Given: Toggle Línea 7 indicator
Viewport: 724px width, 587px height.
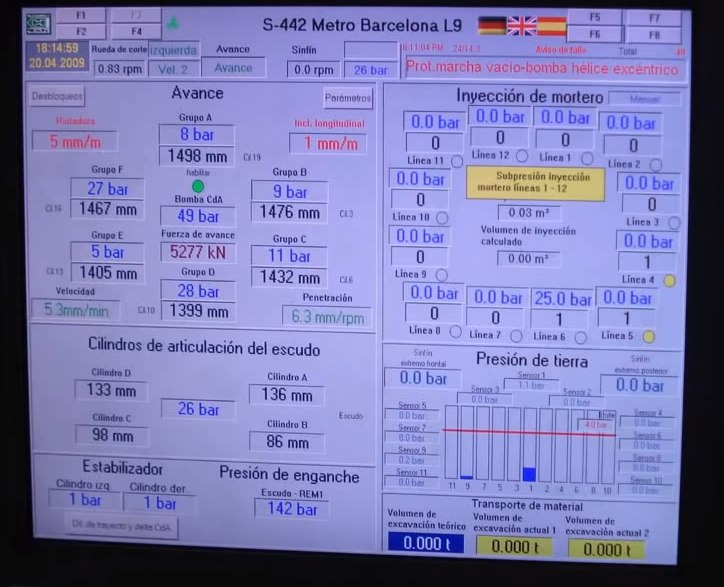Looking at the screenshot, I should coord(516,336).
